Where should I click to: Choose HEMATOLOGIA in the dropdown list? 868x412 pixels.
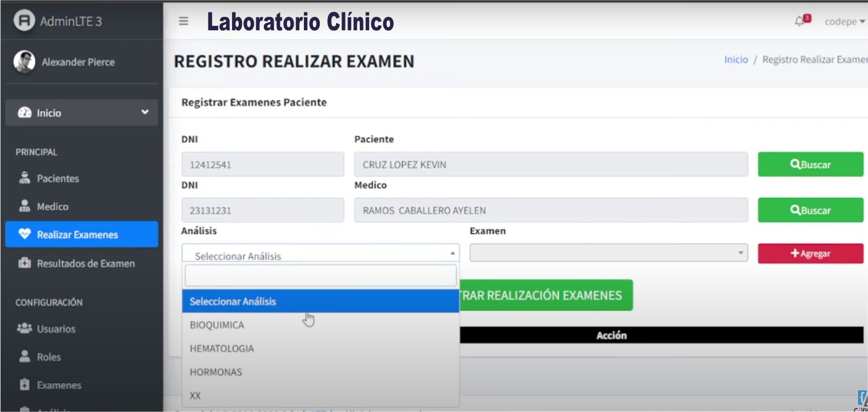point(222,349)
